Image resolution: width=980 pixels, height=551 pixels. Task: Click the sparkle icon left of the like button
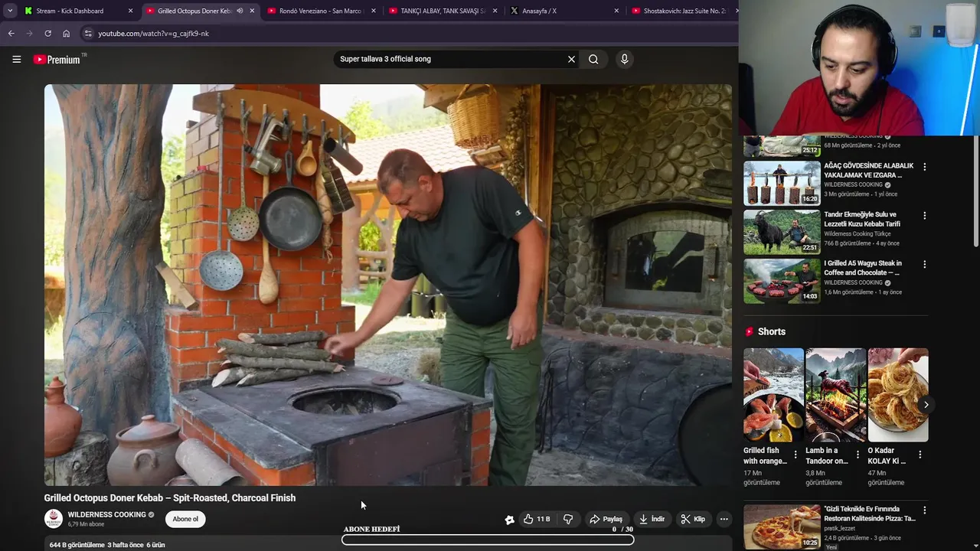pos(509,520)
